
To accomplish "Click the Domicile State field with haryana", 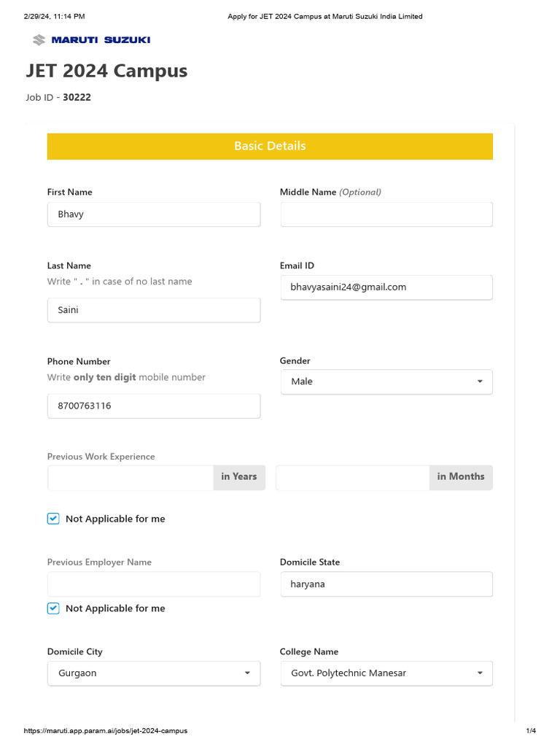I will point(386,584).
